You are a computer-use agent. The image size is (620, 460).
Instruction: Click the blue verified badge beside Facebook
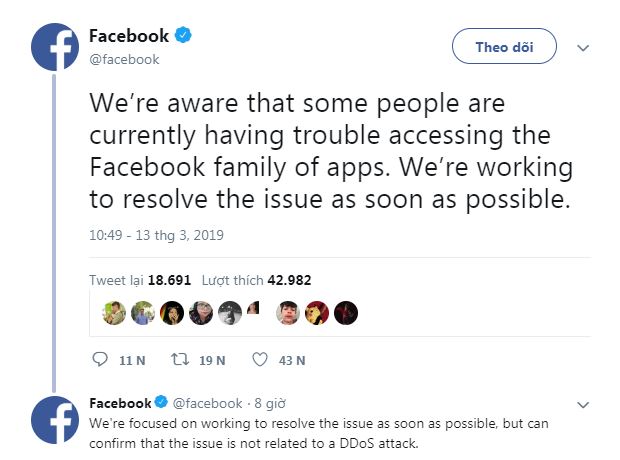pos(183,35)
